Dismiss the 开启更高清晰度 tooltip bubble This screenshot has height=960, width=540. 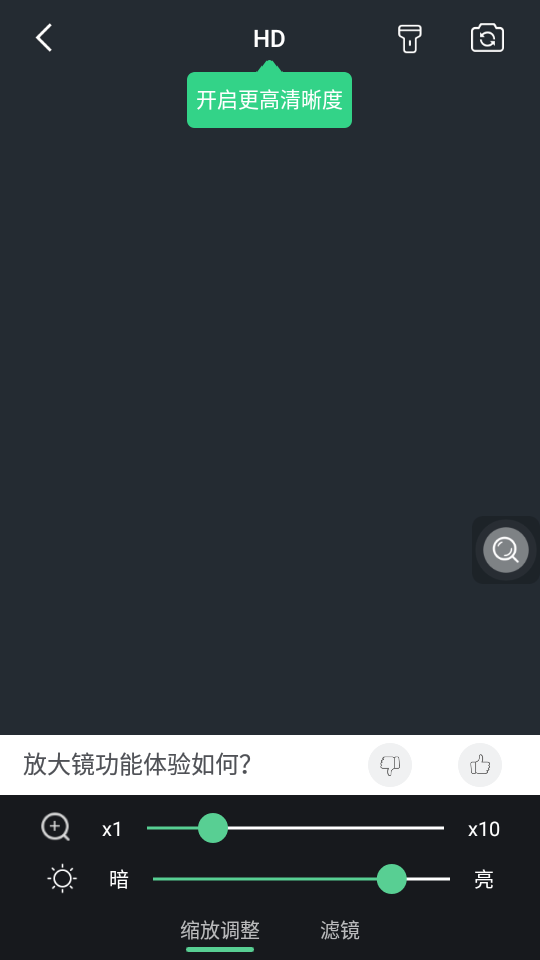click(269, 100)
